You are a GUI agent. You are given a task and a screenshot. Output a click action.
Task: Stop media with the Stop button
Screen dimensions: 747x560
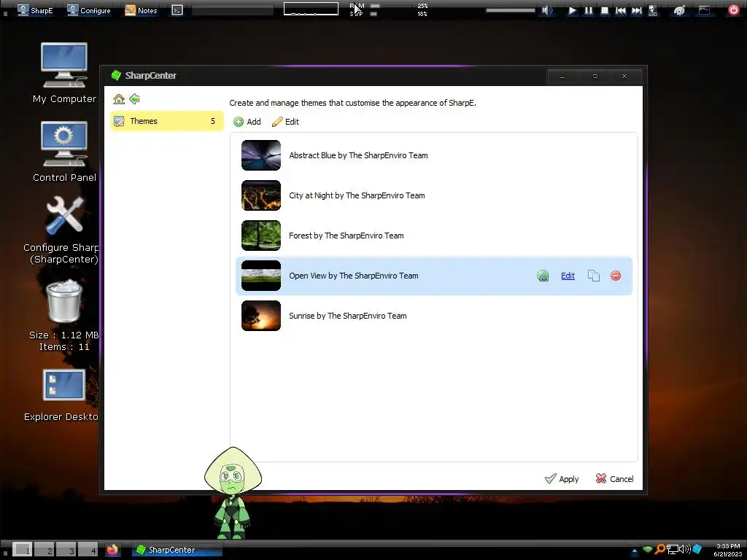point(605,10)
